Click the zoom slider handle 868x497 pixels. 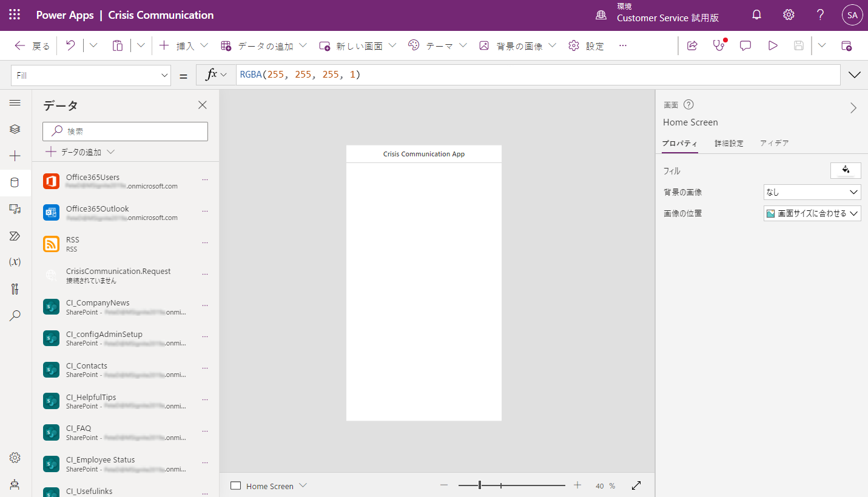pyautogui.click(x=480, y=485)
